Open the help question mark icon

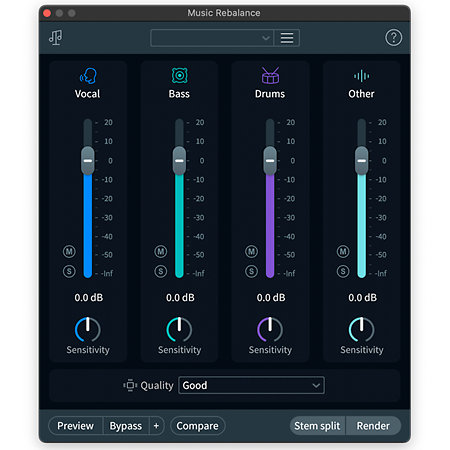(393, 38)
